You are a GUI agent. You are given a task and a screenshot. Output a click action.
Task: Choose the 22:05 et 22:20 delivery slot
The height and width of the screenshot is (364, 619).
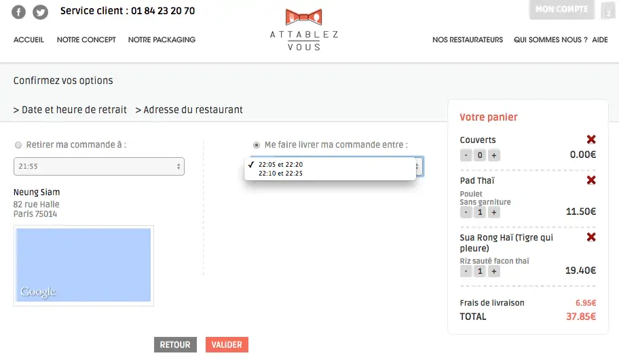click(280, 165)
